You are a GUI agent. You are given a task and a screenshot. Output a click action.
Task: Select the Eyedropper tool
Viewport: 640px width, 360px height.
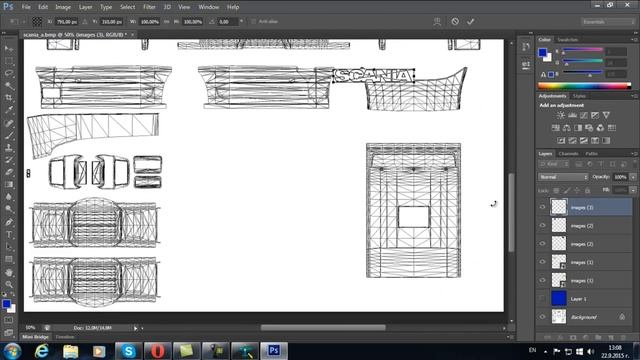[9, 110]
